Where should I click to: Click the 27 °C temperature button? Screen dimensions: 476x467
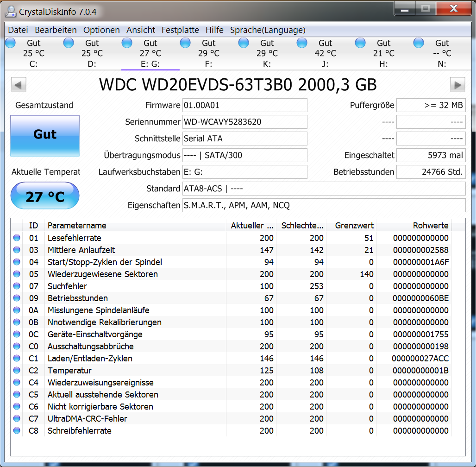coord(45,196)
